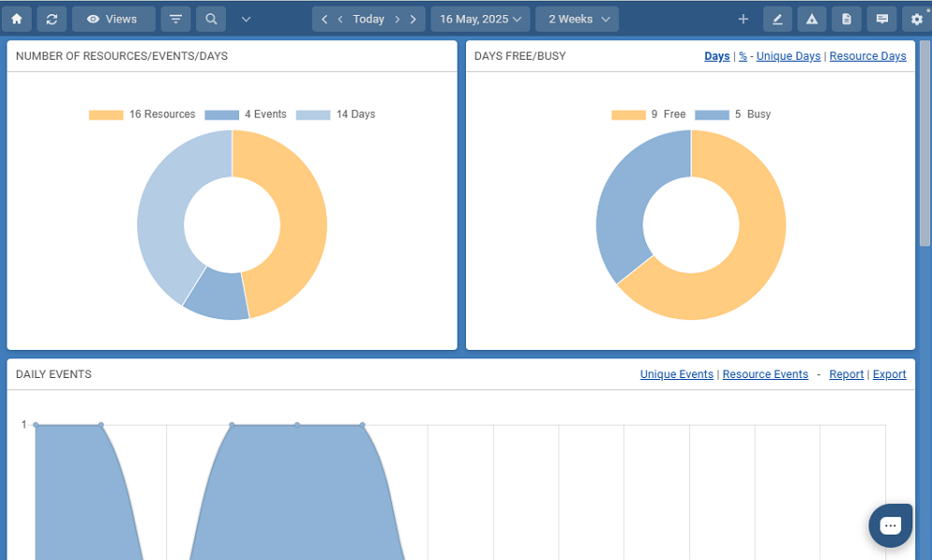Select the Days link in Free/Busy panel

[x=717, y=56]
